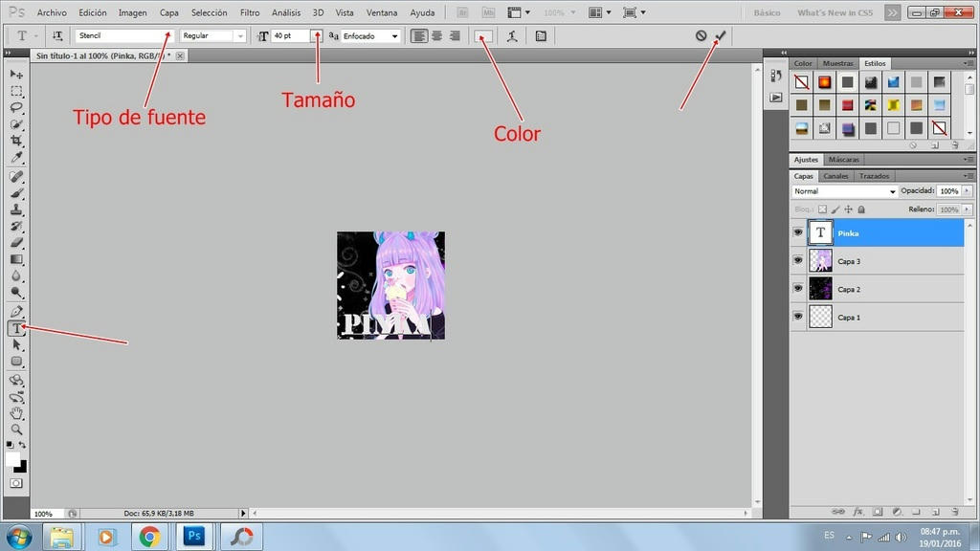Open the Archivo menu
The image size is (980, 551).
[52, 12]
